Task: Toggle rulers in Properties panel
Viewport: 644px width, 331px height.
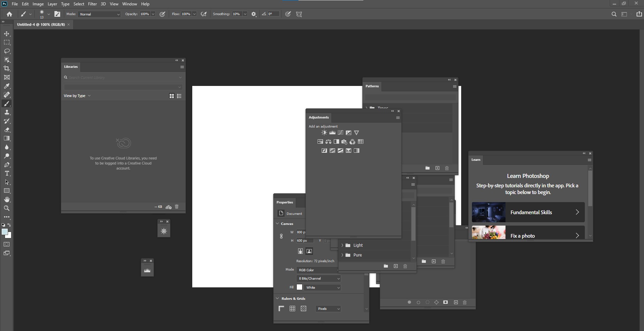Action: coord(282,309)
